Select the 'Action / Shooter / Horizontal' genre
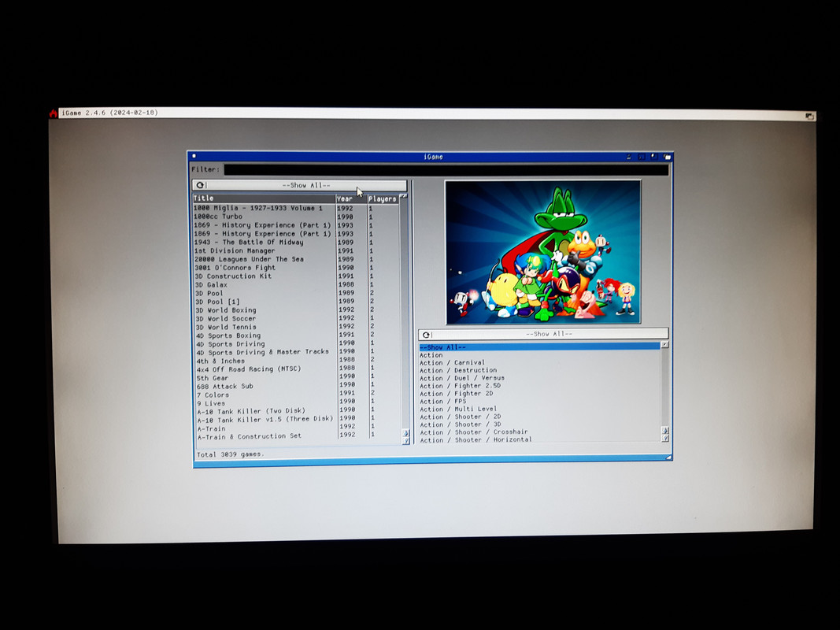Screen dimensions: 840x630 476,440
